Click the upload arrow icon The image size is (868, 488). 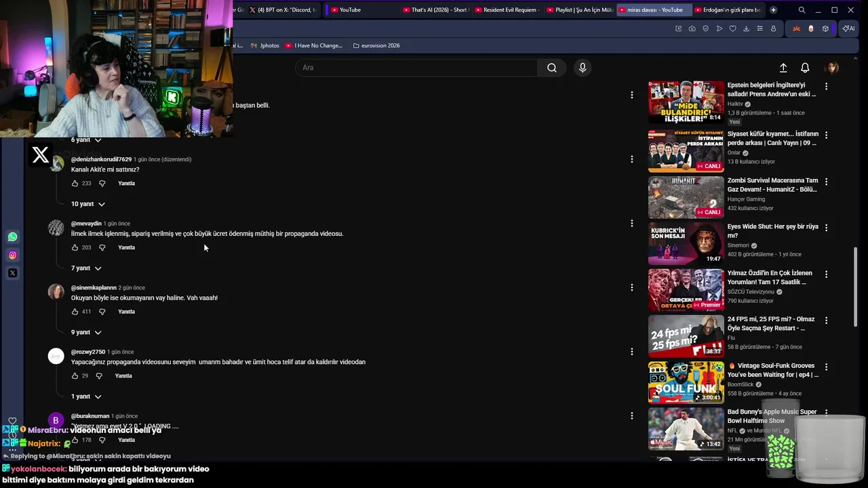click(x=783, y=68)
